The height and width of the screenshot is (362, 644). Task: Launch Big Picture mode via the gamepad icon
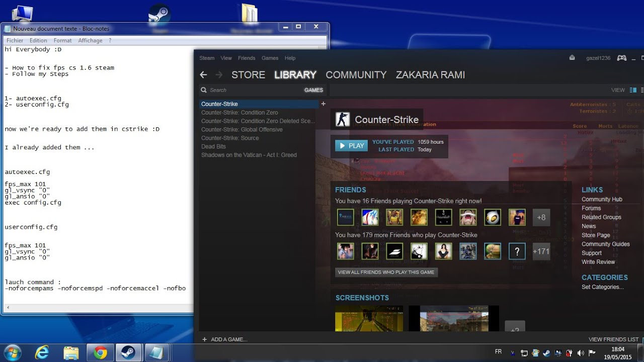pyautogui.click(x=622, y=58)
